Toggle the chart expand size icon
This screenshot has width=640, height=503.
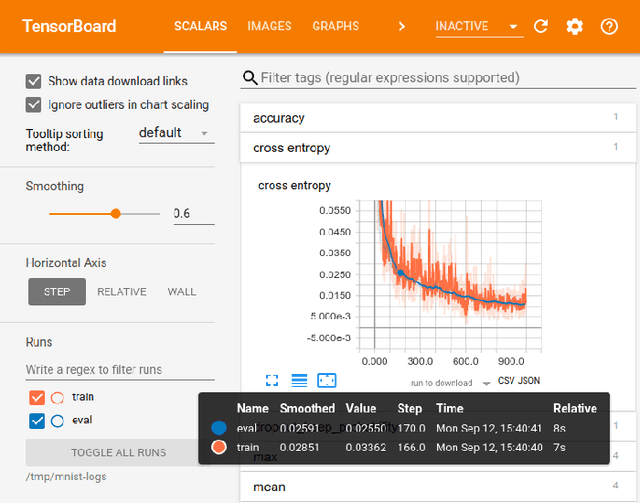point(272,380)
